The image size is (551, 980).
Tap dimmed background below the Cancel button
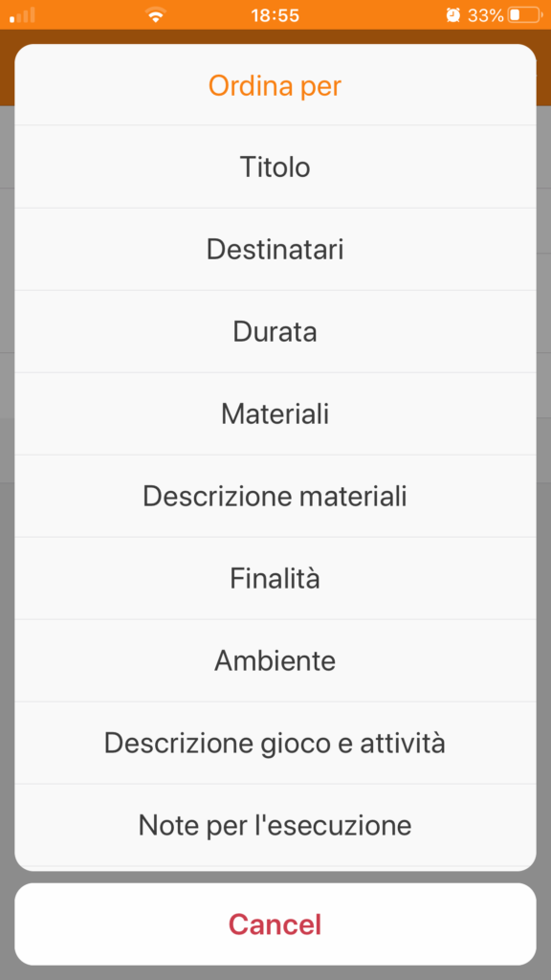[275, 973]
